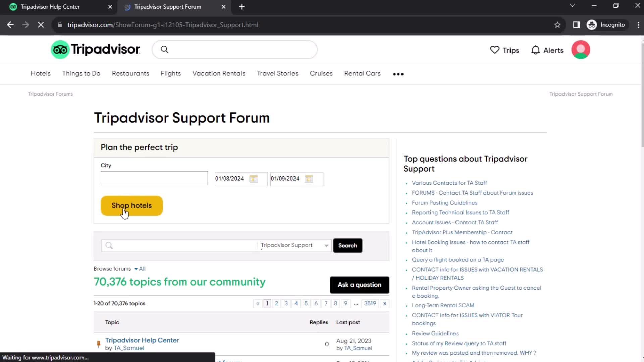Open the Things to Do nav item

[81, 73]
